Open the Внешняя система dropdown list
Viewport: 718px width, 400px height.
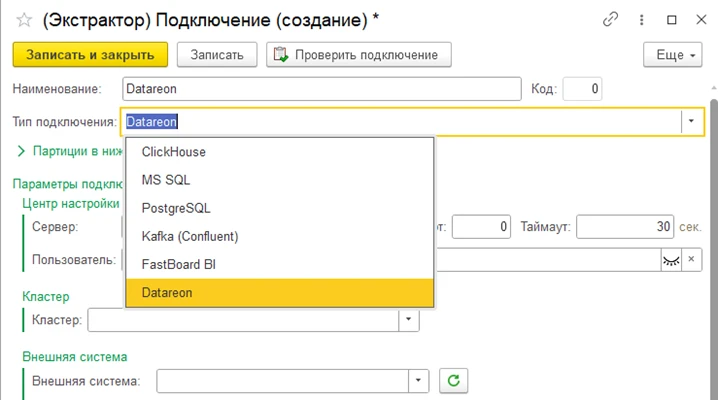click(x=418, y=380)
